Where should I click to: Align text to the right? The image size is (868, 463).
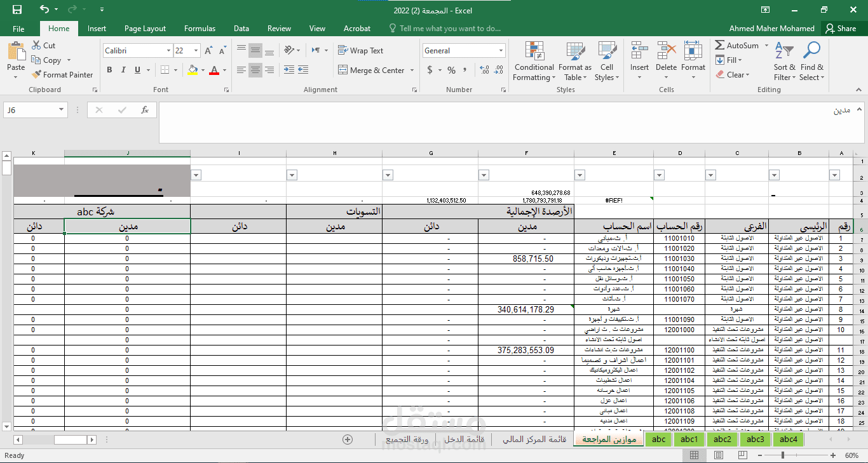coord(269,70)
